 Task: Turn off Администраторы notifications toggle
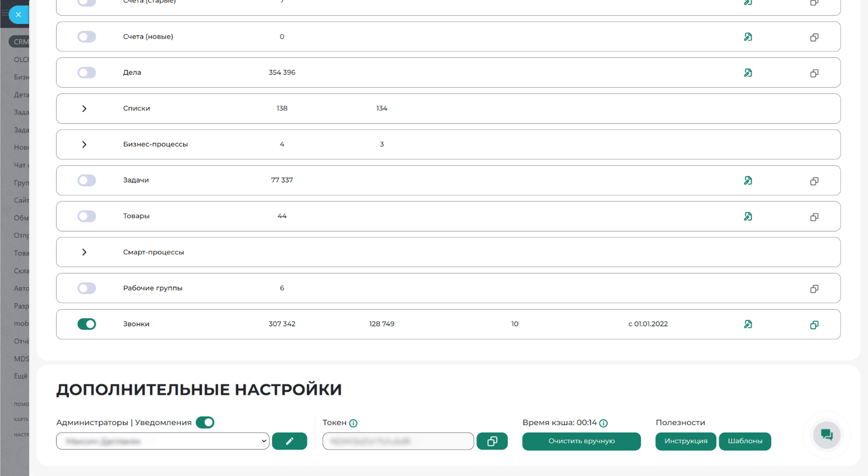pos(205,422)
